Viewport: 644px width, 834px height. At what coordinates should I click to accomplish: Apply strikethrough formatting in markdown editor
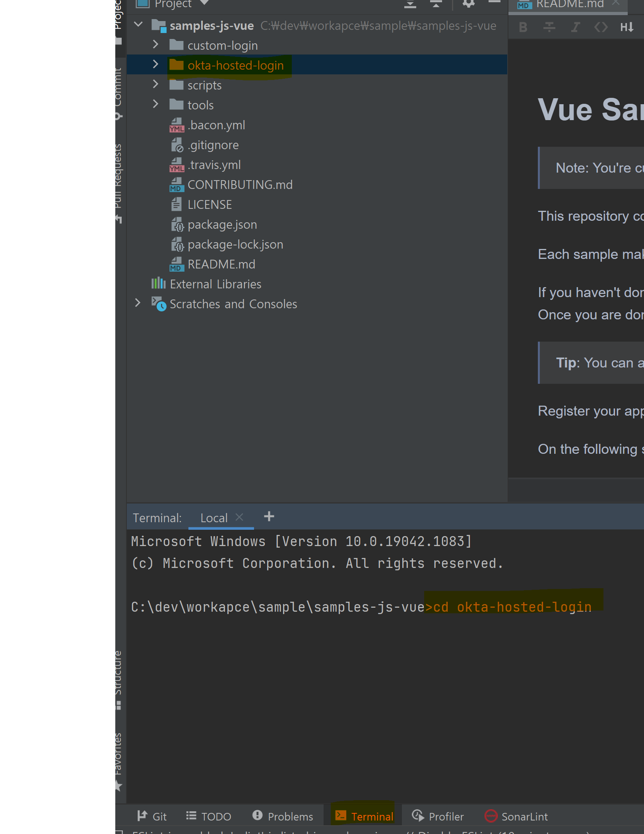[x=549, y=27]
